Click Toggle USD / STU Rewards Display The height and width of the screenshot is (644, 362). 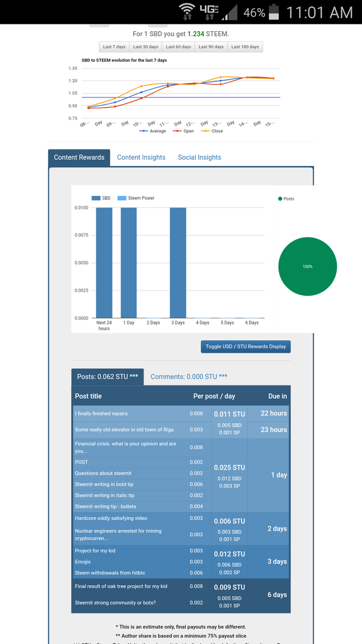245,347
